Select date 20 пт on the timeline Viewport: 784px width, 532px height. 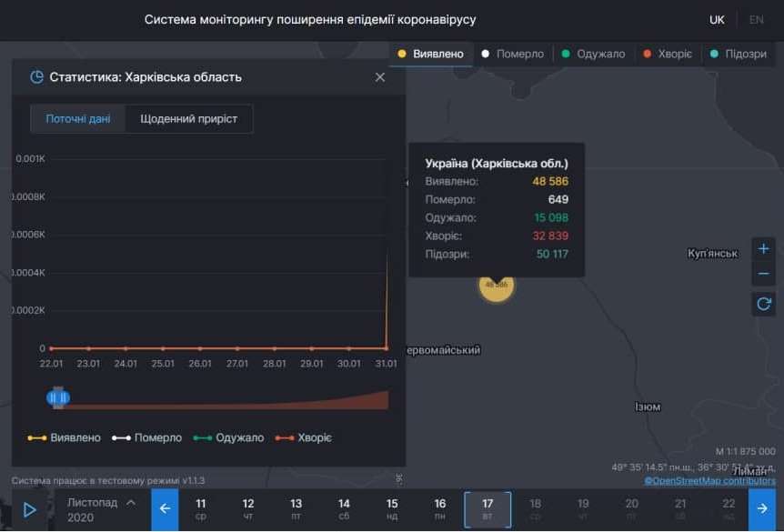click(x=631, y=509)
